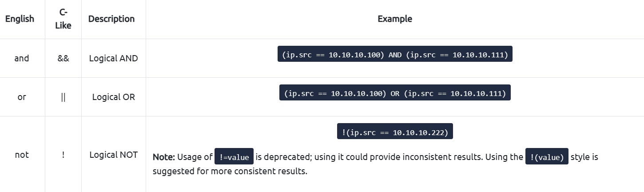Image resolution: width=644 pixels, height=192 pixels.
Task: Select the 'not' operator cell
Action: point(22,155)
